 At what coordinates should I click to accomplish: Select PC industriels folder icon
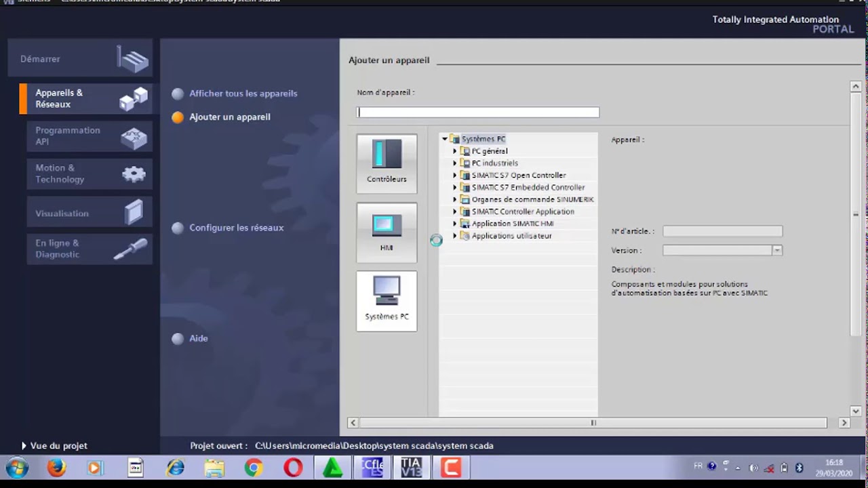point(465,163)
